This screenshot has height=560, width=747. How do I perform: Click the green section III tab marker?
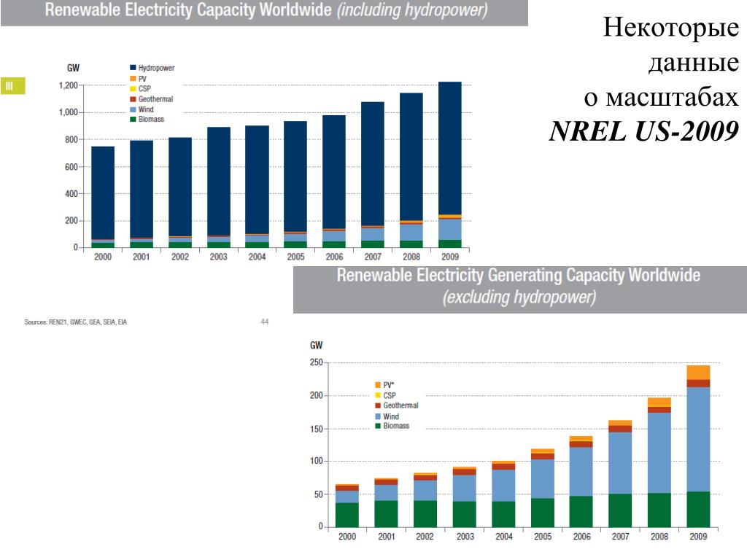click(x=13, y=86)
